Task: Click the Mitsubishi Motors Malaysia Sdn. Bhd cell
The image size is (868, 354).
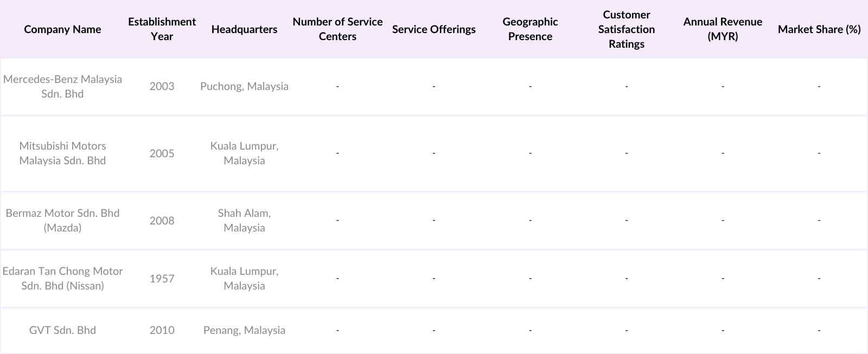Action: (62, 153)
